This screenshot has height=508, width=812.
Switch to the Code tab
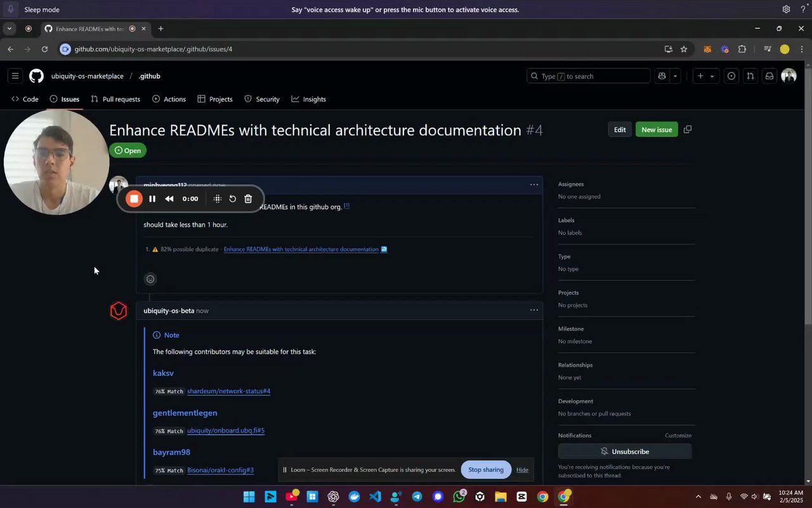click(x=25, y=99)
